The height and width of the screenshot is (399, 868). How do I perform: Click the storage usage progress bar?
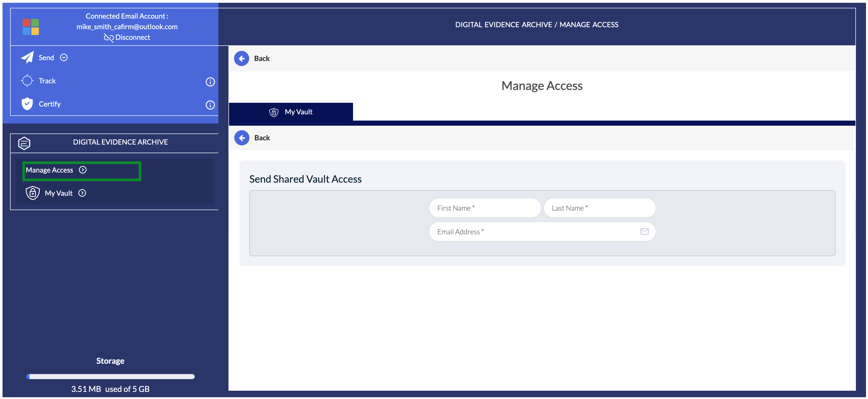point(110,377)
